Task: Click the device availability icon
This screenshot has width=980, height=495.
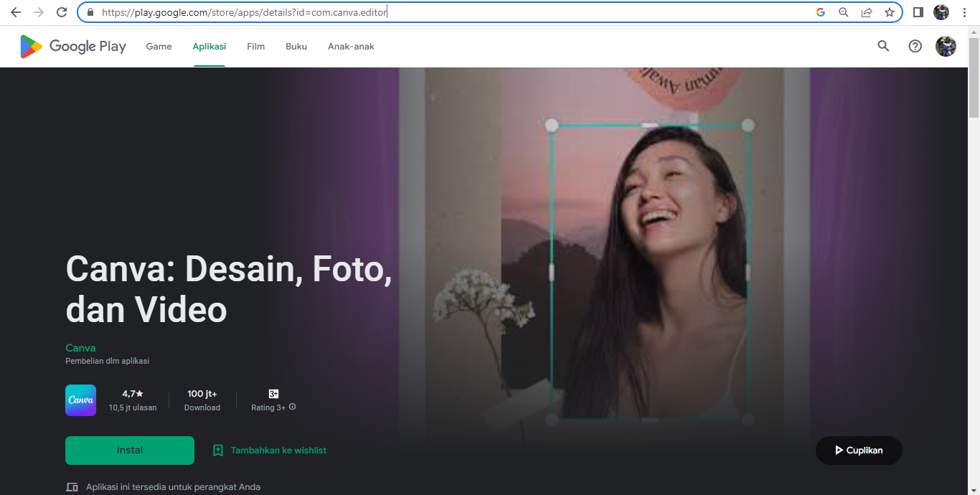Action: point(72,487)
